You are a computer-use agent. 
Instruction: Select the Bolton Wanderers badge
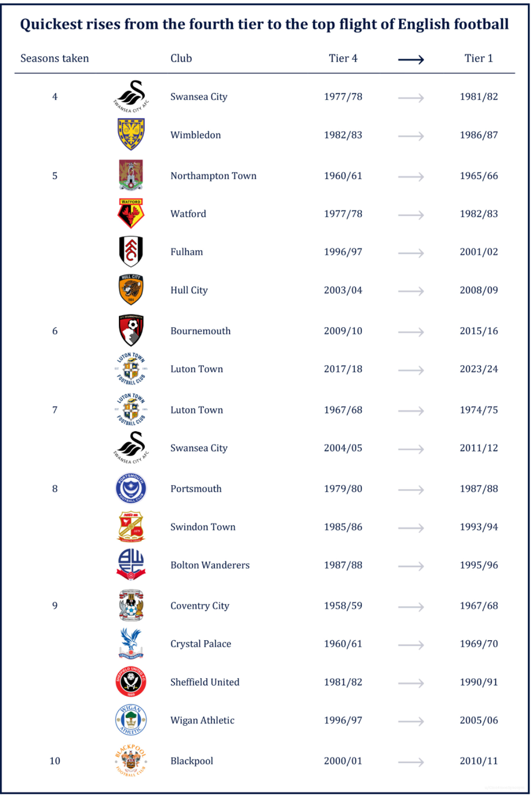point(131,565)
